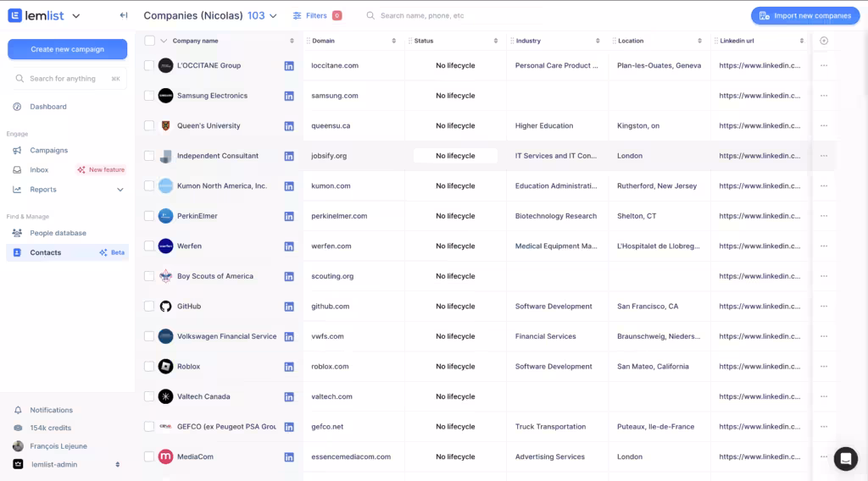
Task: Expand the Reports section chevron
Action: tap(120, 190)
